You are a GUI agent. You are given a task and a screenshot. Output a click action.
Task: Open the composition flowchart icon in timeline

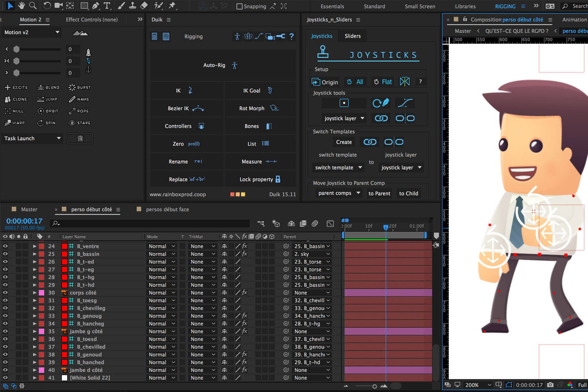(x=261, y=223)
